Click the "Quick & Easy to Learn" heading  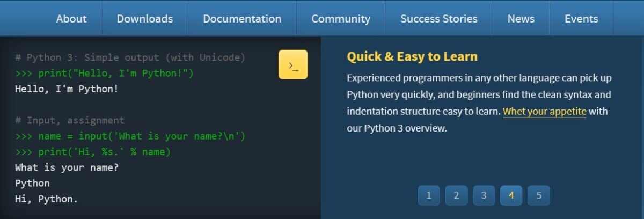pos(412,56)
